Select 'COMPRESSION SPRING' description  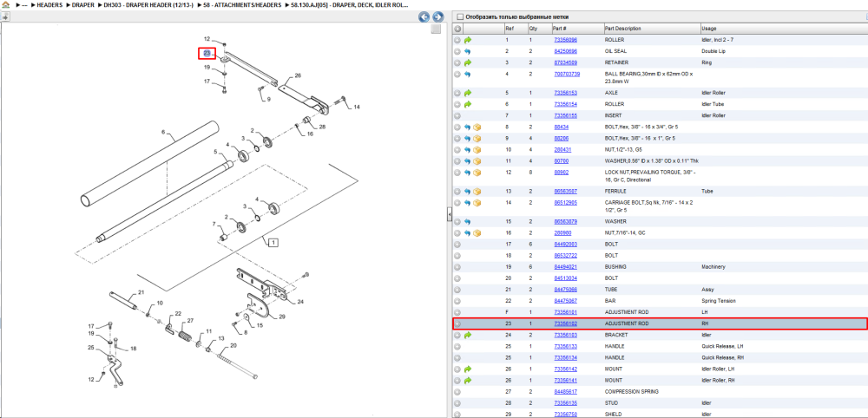point(631,391)
